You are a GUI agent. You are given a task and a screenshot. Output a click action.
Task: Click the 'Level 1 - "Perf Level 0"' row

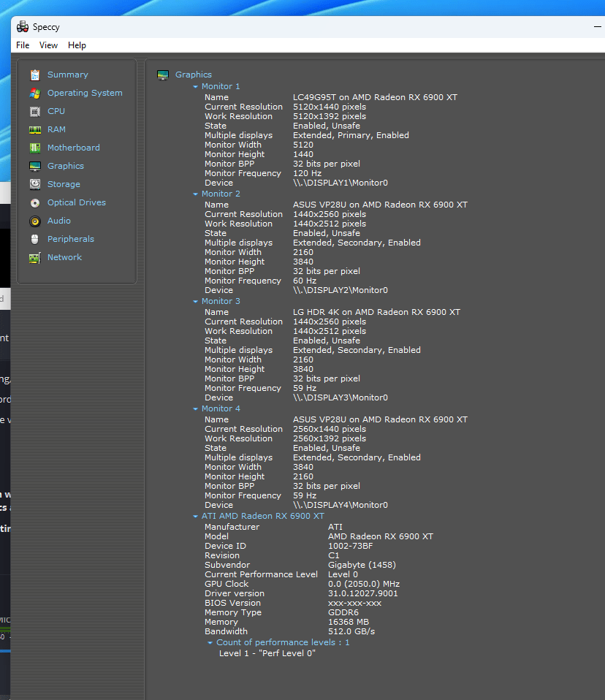[x=267, y=653]
